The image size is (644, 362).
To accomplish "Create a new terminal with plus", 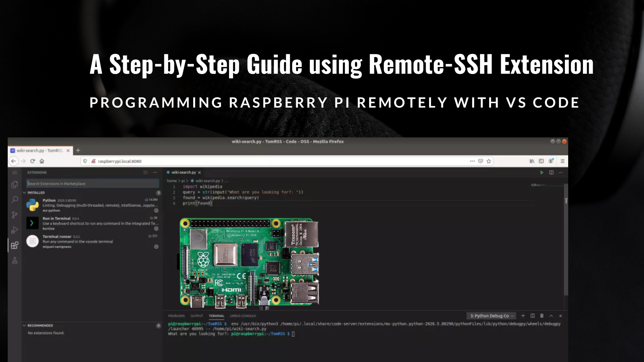I will click(x=523, y=316).
